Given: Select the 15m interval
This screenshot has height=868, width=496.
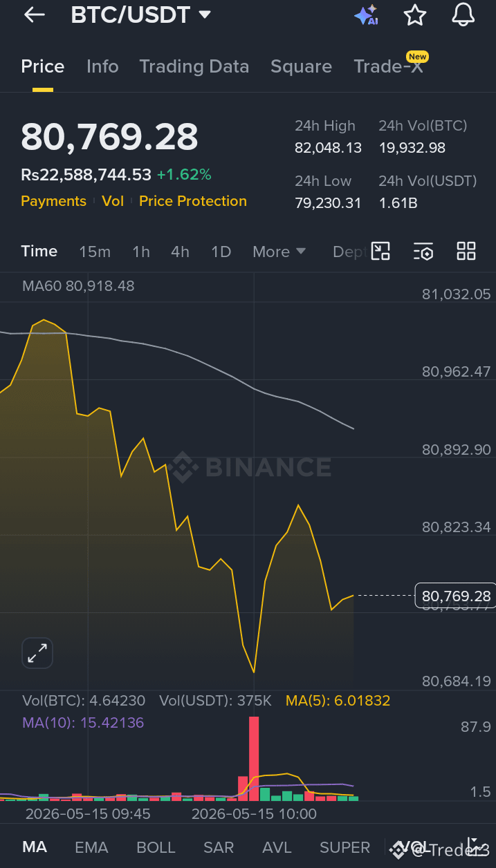Looking at the screenshot, I should click(x=95, y=252).
